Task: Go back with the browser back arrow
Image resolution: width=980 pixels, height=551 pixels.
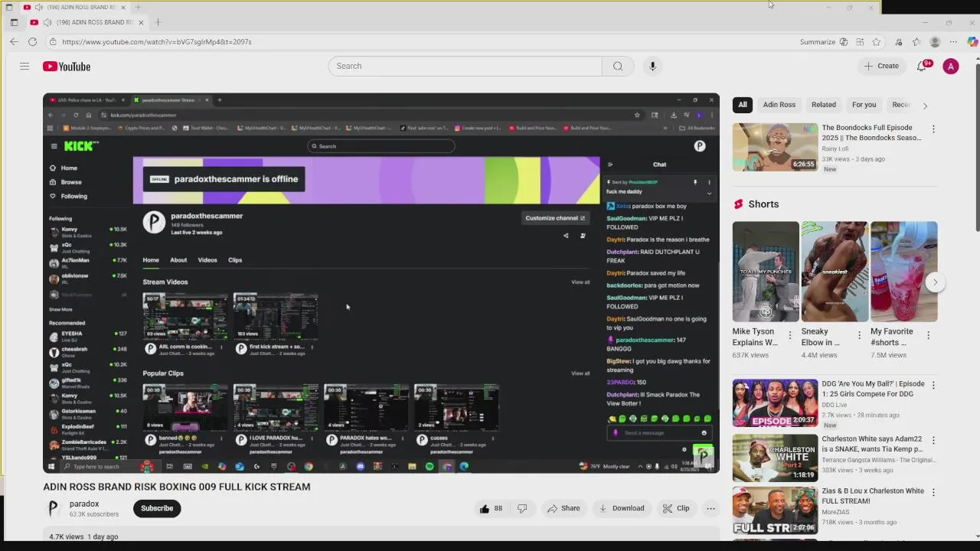Action: point(14,42)
